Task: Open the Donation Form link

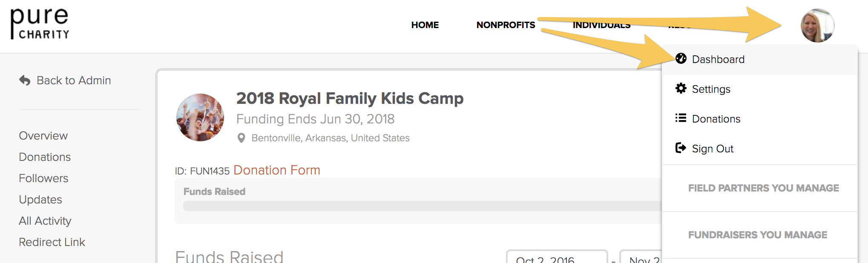Action: [x=277, y=170]
